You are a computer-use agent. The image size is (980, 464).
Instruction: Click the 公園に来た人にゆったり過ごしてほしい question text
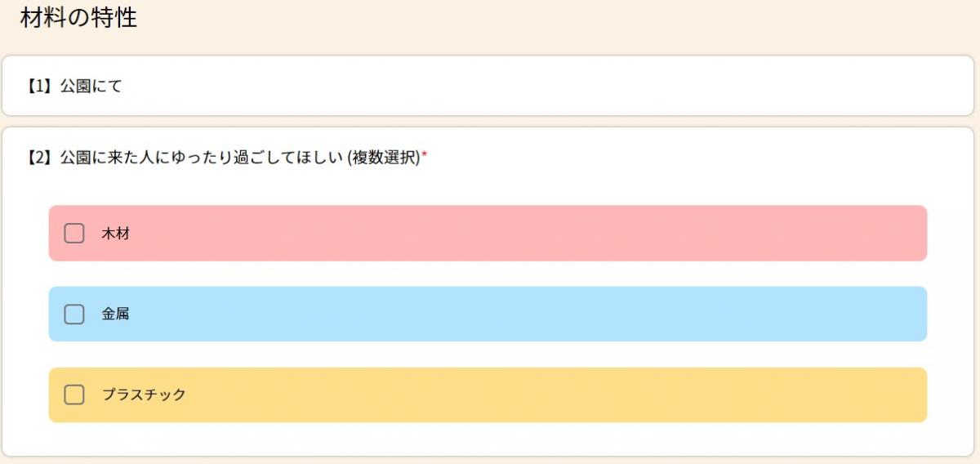[202, 158]
